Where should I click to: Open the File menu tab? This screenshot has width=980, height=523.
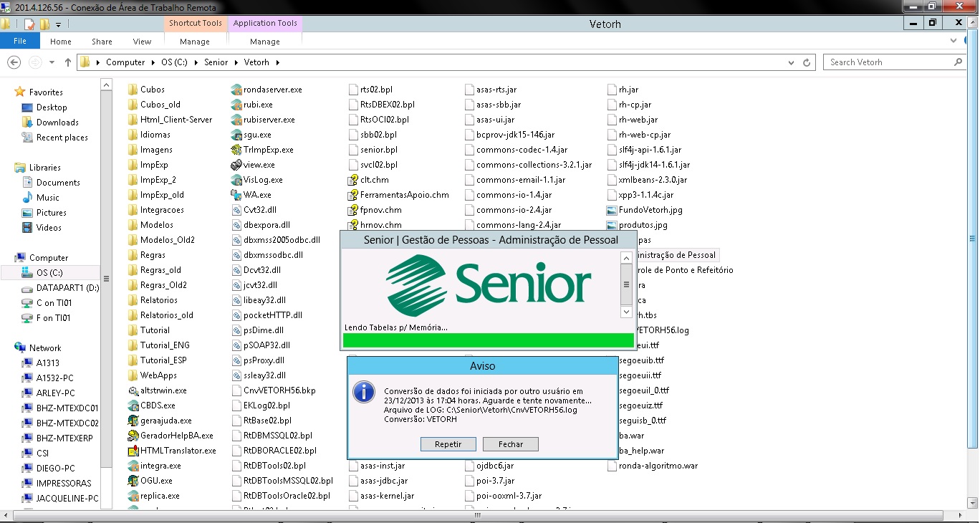click(x=20, y=42)
